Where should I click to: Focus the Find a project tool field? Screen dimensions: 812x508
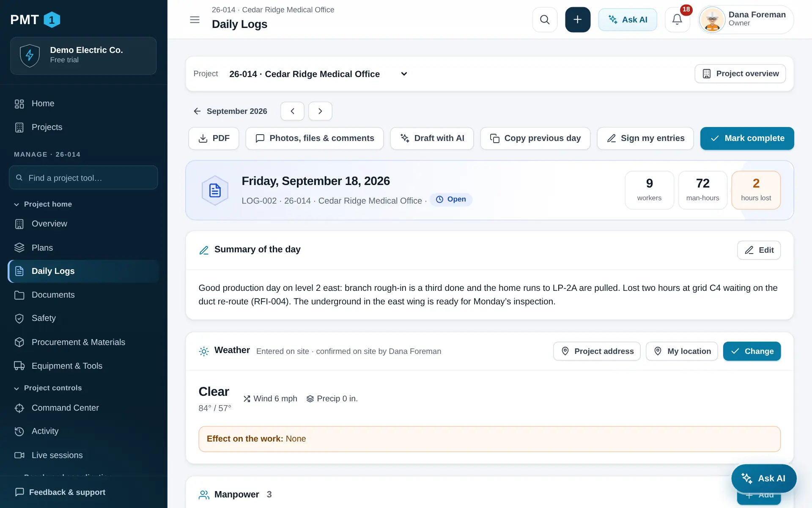pyautogui.click(x=83, y=178)
